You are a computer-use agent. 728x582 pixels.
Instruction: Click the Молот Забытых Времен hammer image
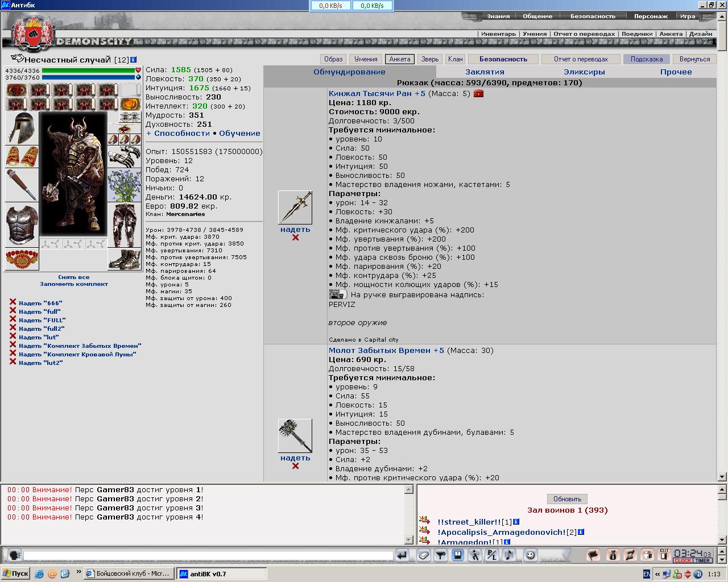295,436
